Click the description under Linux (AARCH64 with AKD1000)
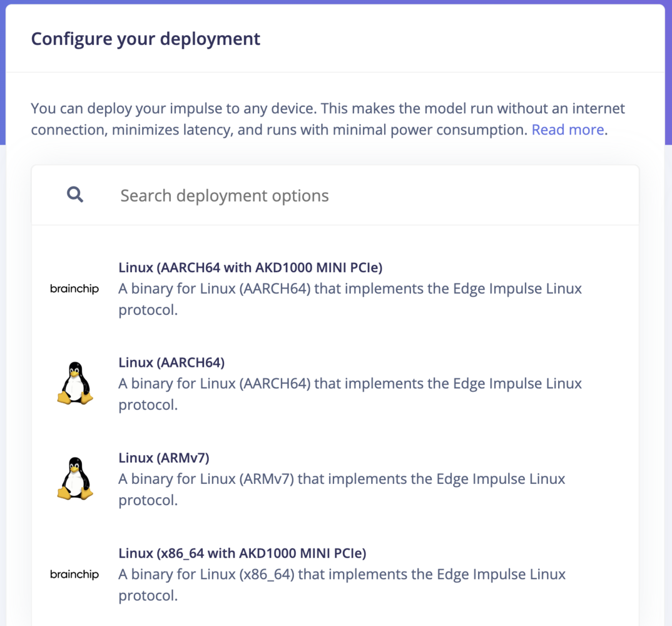The image size is (672, 626). (x=350, y=299)
